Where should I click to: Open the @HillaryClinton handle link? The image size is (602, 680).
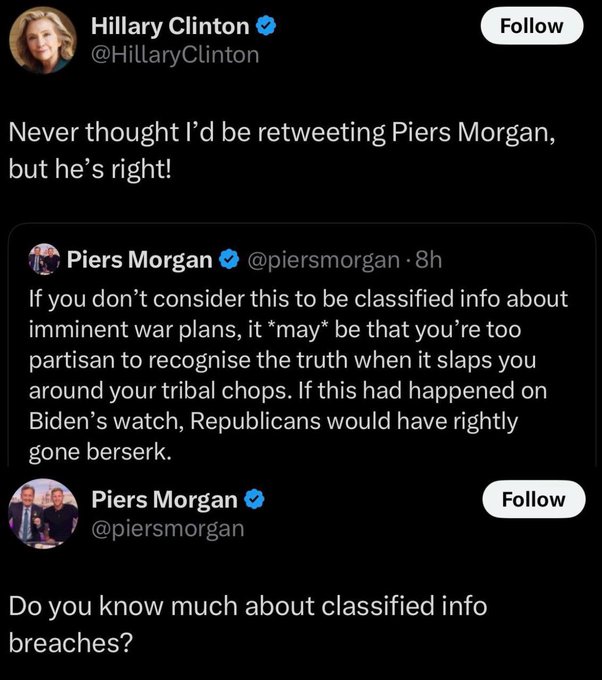click(x=174, y=55)
